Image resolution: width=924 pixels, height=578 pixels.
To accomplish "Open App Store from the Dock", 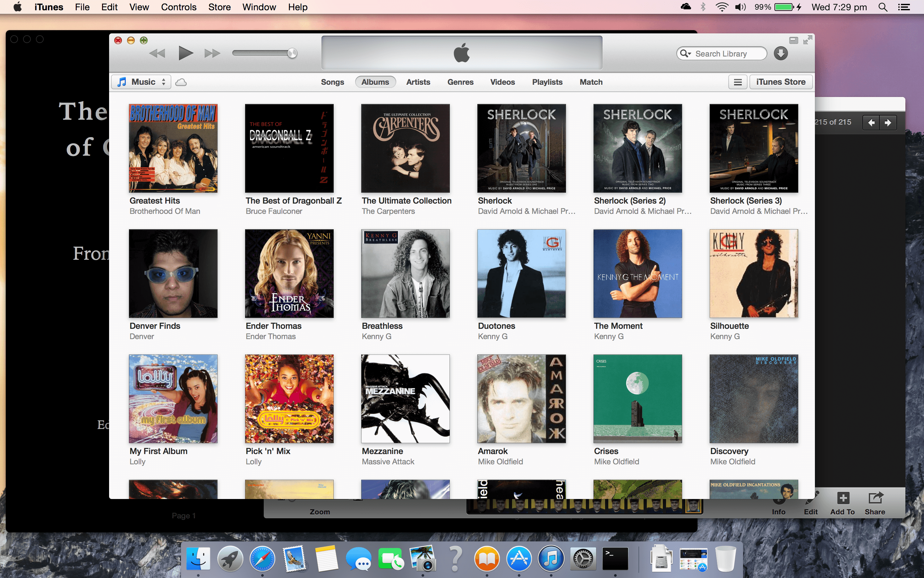I will [519, 558].
